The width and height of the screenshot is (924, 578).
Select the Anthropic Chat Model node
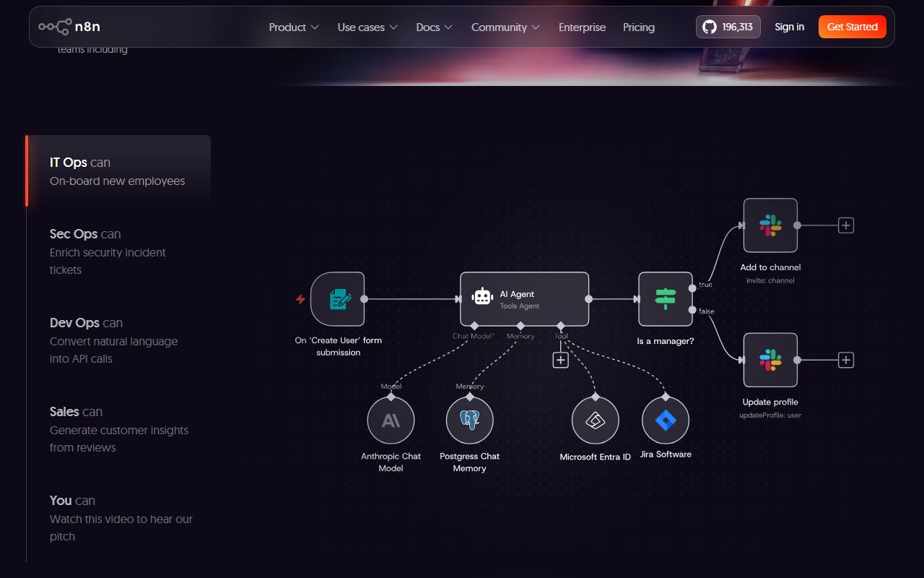pyautogui.click(x=391, y=420)
